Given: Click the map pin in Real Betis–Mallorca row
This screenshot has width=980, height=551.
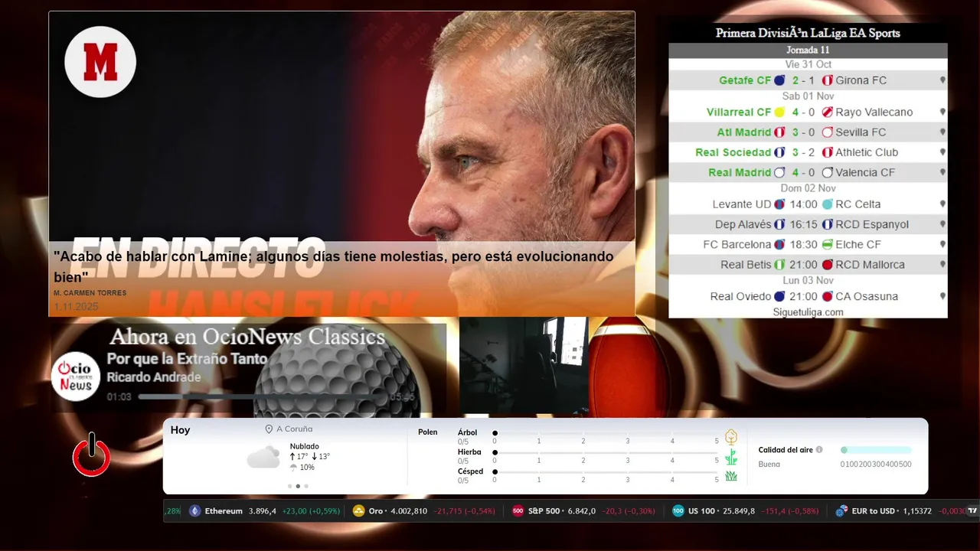Looking at the screenshot, I should point(942,265).
